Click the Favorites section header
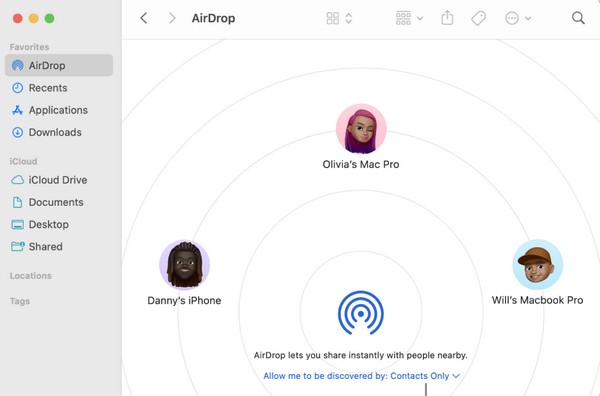 [29, 47]
